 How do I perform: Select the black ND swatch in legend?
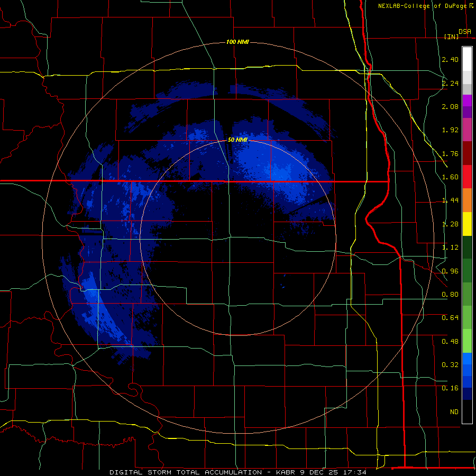[467, 411]
